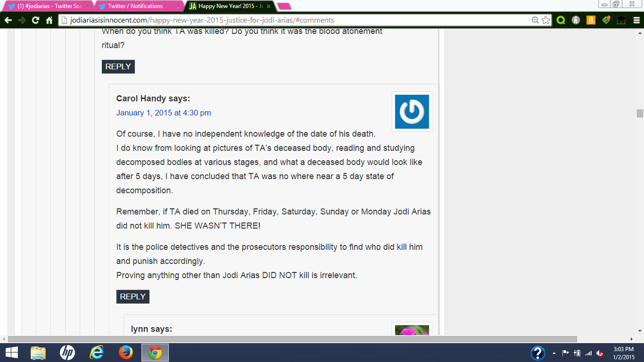Open Internet Explorer from the taskbar
The height and width of the screenshot is (362, 644).
(x=97, y=352)
